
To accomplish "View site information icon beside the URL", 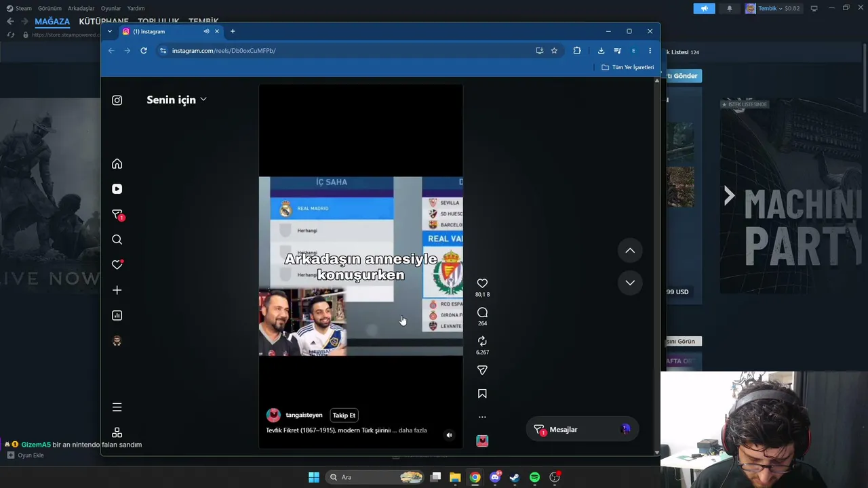I will (x=163, y=51).
